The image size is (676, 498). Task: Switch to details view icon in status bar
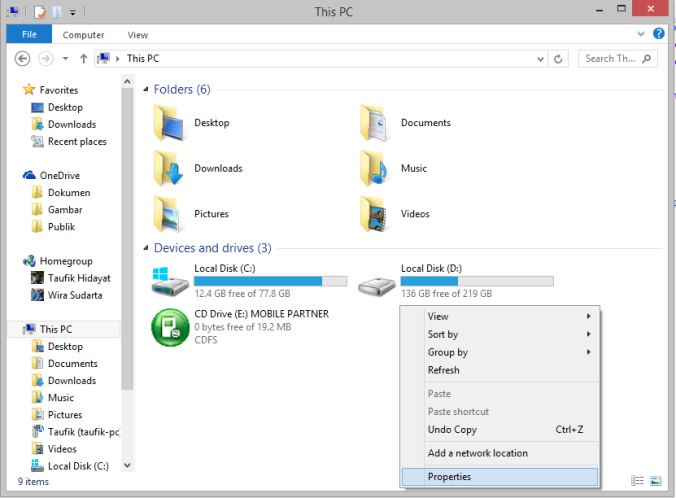pyautogui.click(x=637, y=481)
